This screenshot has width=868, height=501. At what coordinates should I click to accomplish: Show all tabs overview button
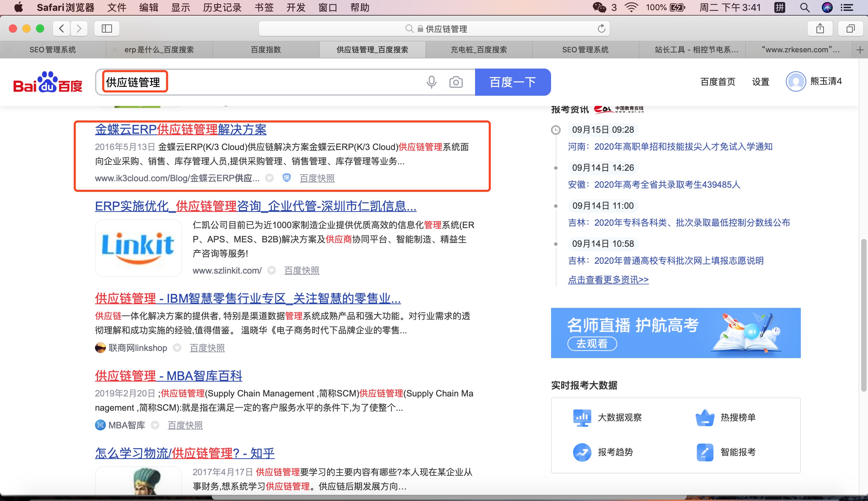tap(850, 29)
